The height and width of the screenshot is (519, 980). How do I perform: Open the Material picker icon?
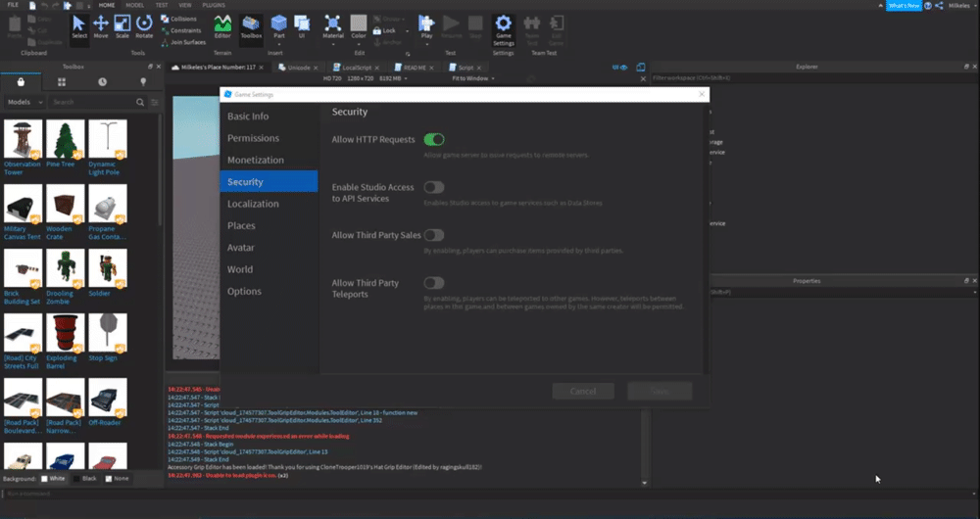(333, 24)
